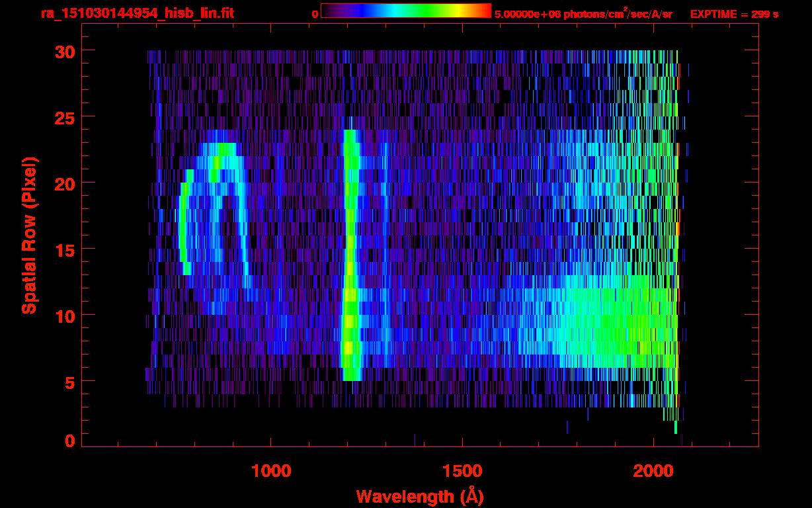Click the green arc feature near 800 Å

click(x=186, y=222)
